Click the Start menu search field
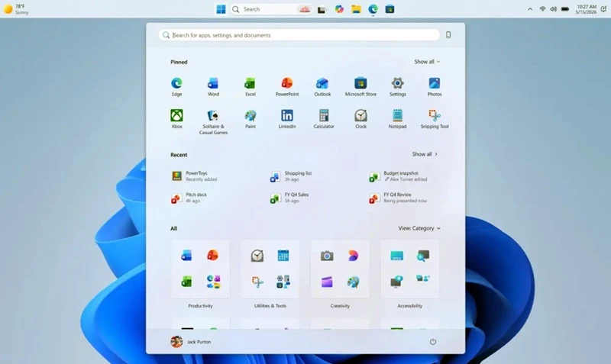This screenshot has height=364, width=611. point(299,35)
